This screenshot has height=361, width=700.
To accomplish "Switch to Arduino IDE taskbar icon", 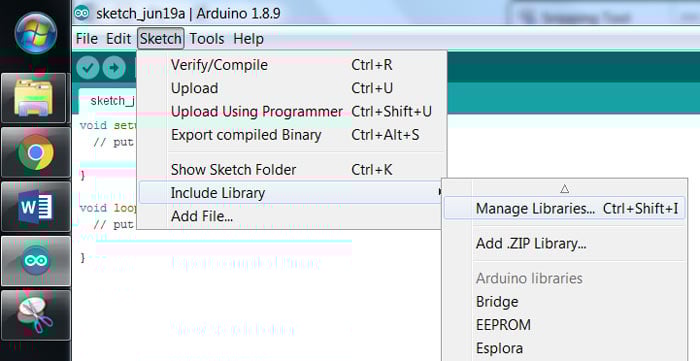I will [x=36, y=261].
